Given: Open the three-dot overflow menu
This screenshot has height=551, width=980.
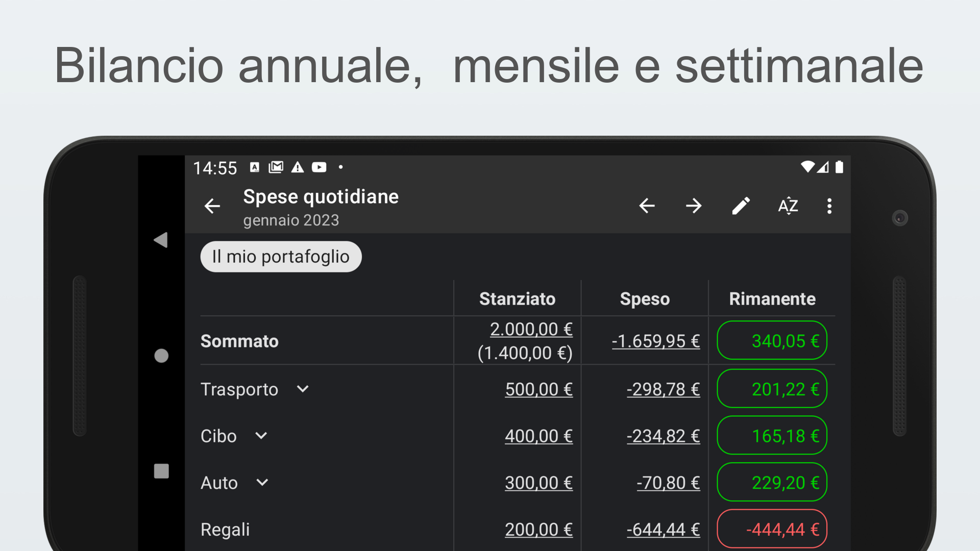Looking at the screenshot, I should (x=829, y=206).
